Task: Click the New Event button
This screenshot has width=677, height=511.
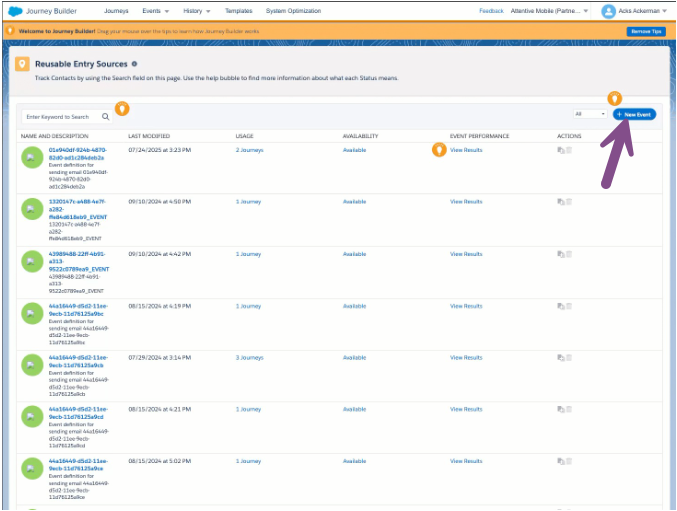Action: (x=634, y=115)
